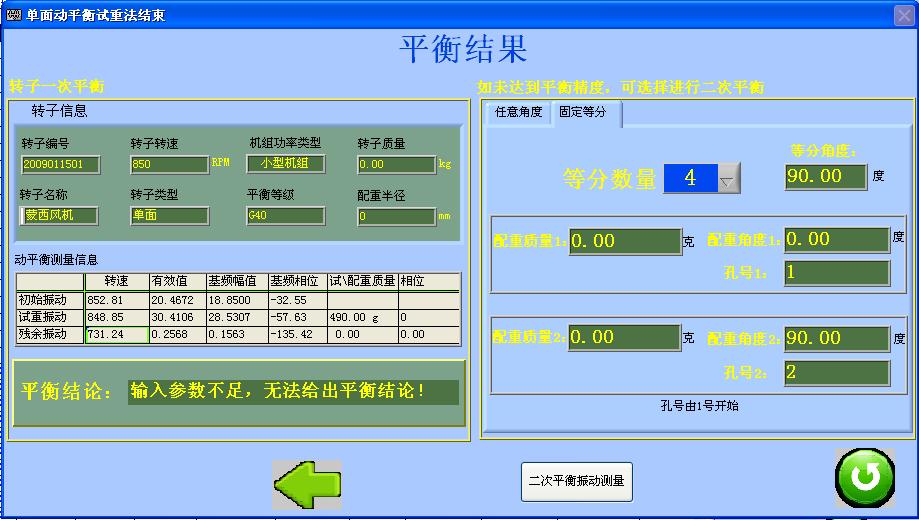Click the green left arrow back icon
Screen dimensions: 919x520
tap(307, 484)
